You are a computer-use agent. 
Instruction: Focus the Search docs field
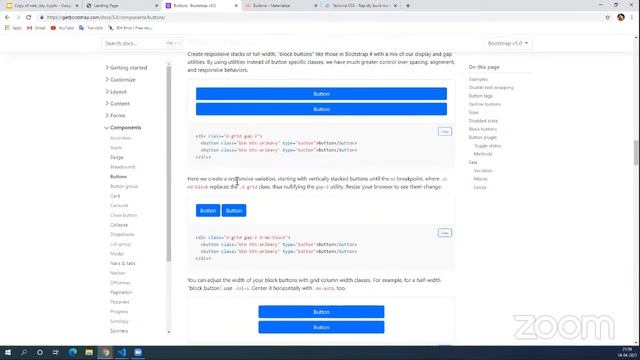pos(142,43)
